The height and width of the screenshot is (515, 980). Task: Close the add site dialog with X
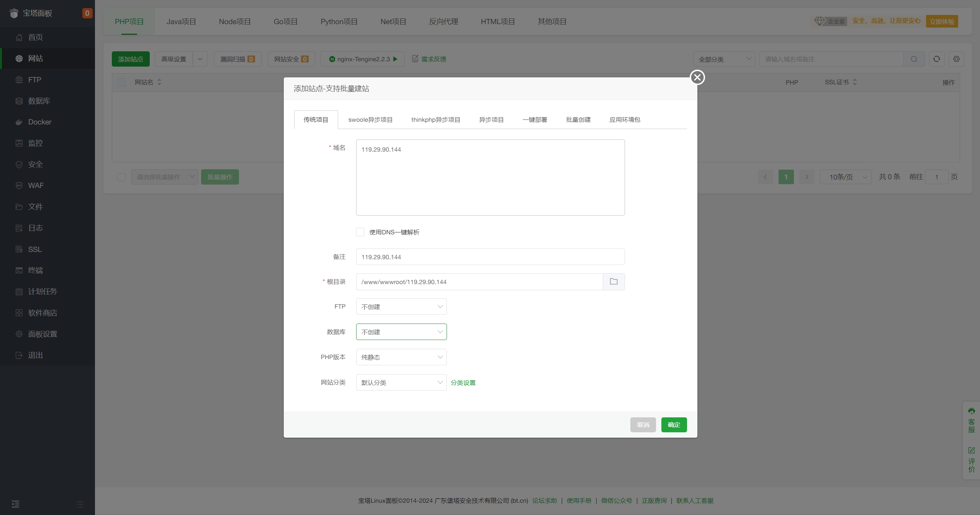click(x=697, y=77)
